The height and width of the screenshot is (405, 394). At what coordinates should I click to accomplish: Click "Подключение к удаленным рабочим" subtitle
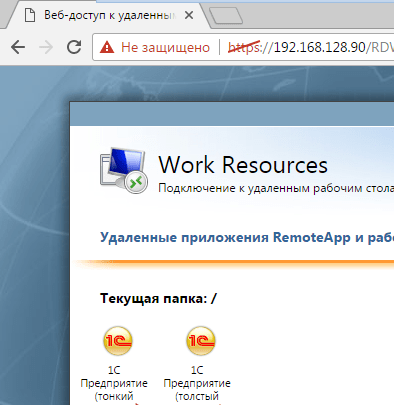point(260,188)
